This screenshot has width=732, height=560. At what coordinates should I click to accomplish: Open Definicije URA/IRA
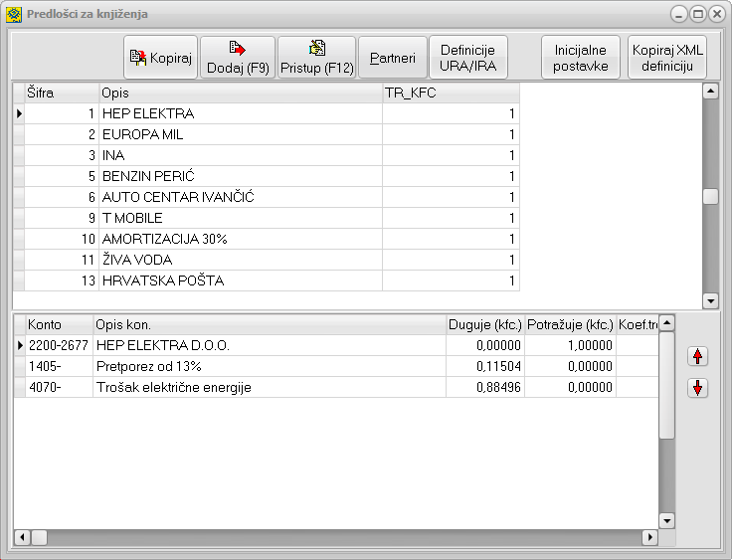pos(467,58)
